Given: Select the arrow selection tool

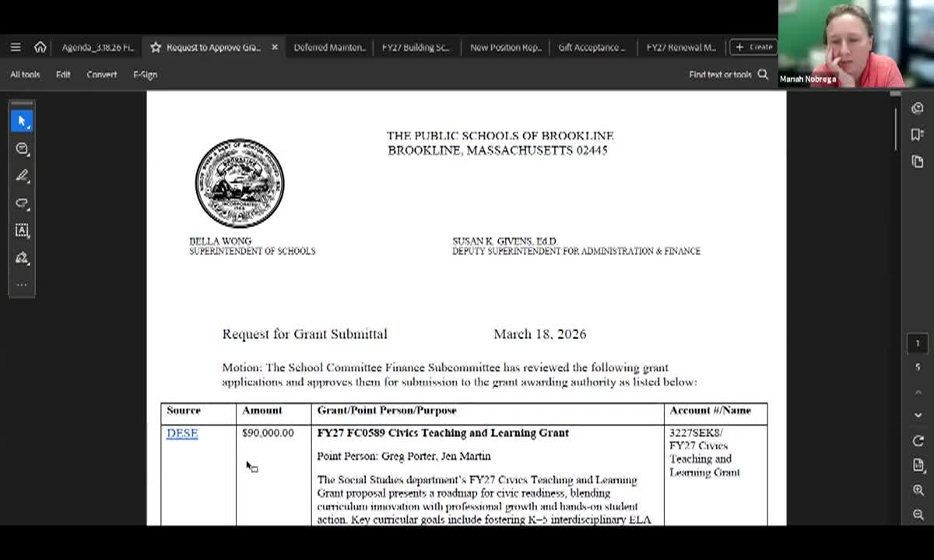Looking at the screenshot, I should pos(22,121).
